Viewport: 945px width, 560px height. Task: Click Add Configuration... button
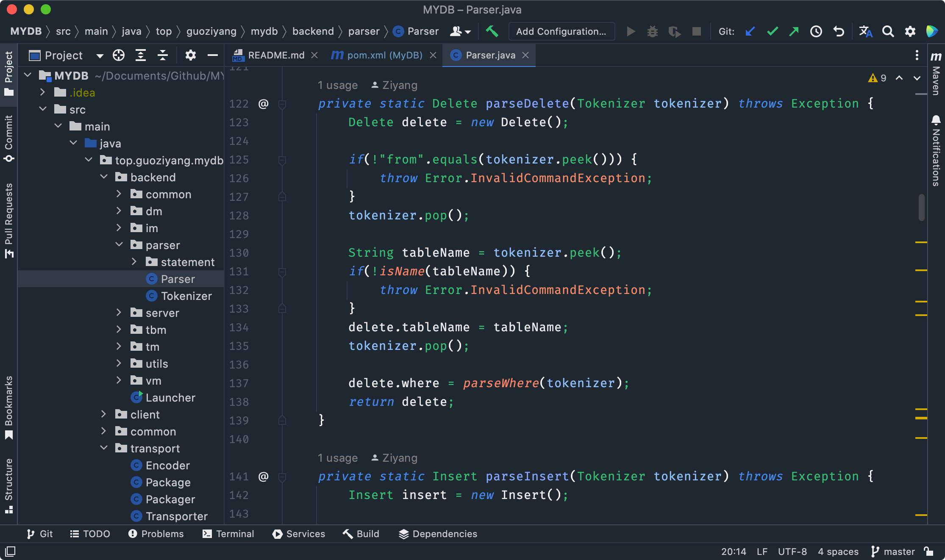click(561, 31)
